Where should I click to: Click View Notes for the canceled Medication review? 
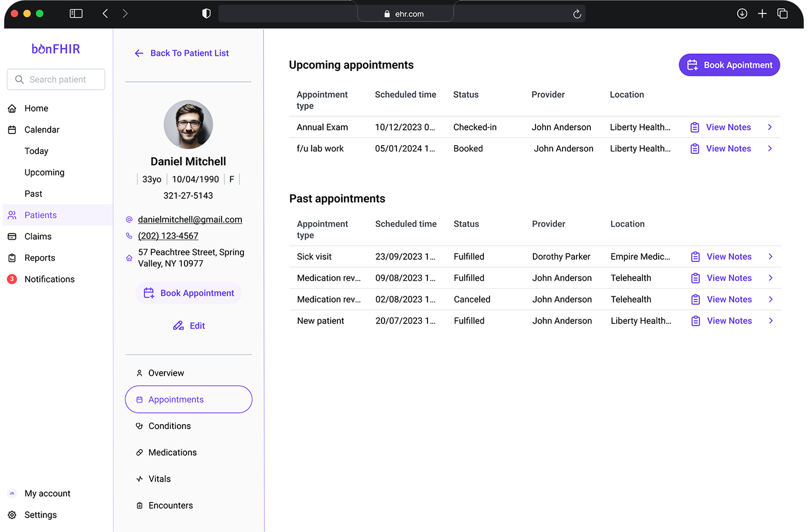click(x=729, y=299)
